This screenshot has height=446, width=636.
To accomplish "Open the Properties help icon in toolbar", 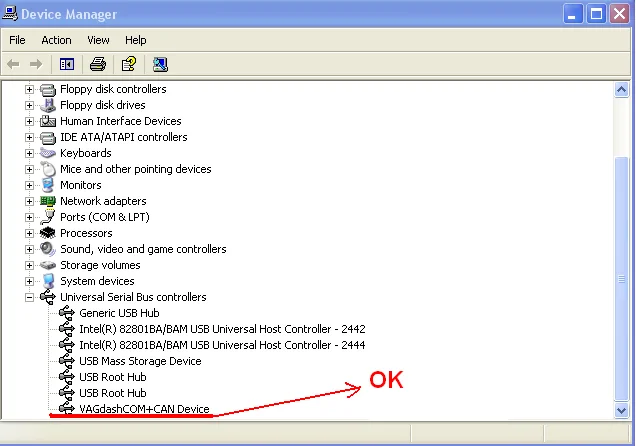I will (129, 64).
